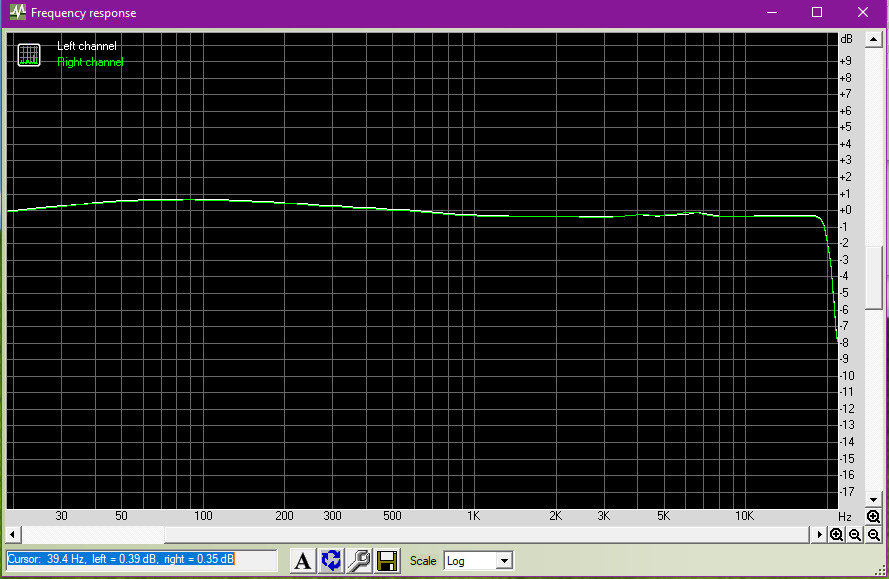
Task: Click the Scale label text
Action: point(423,561)
